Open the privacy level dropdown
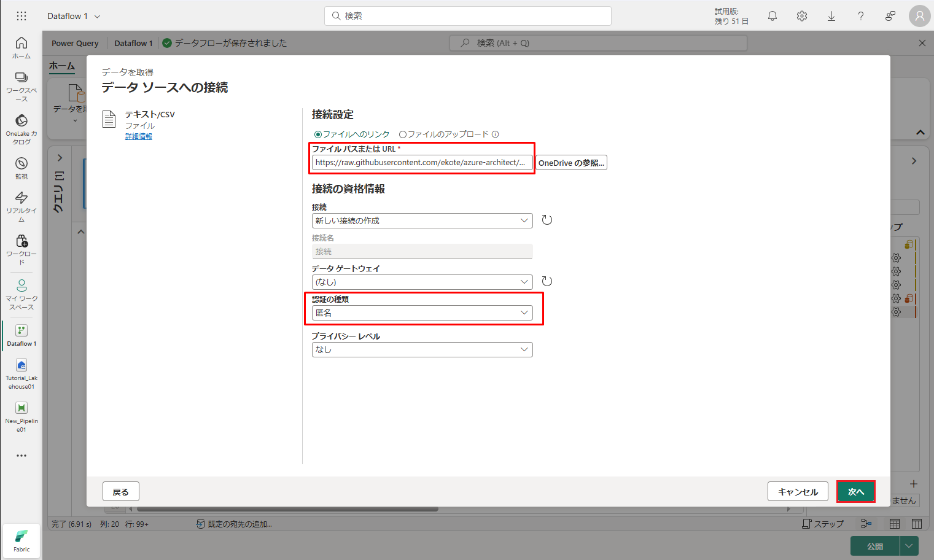934x560 pixels. 422,349
